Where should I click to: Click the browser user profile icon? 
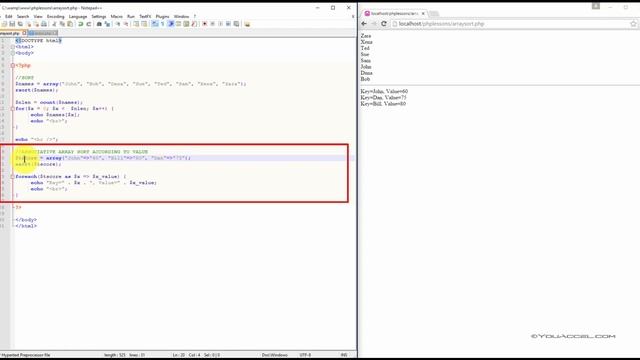596,6
